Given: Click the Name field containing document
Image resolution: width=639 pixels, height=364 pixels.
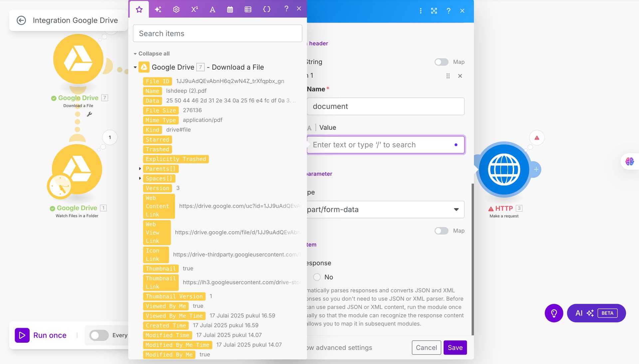Looking at the screenshot, I should click(385, 107).
